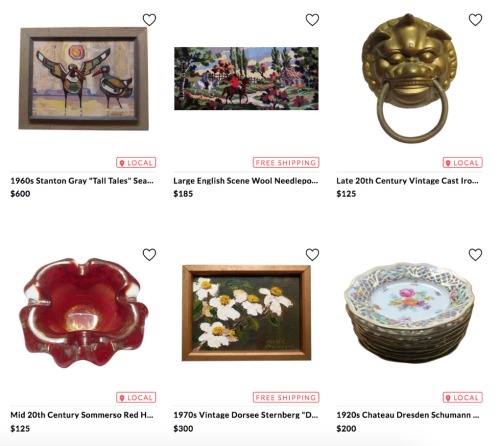The width and height of the screenshot is (500, 446).
Task: Click the stacked floral plates thumbnail
Action: click(409, 312)
